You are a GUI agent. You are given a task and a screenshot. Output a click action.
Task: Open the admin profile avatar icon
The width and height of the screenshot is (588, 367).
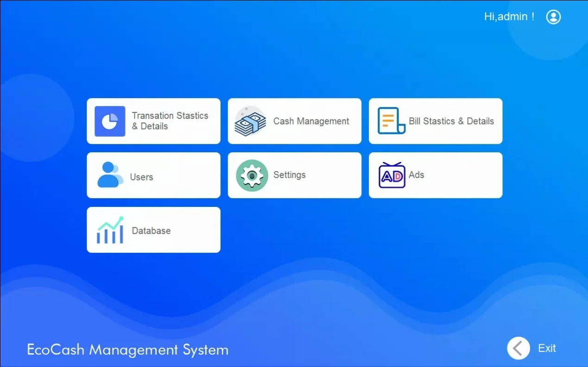coord(553,17)
